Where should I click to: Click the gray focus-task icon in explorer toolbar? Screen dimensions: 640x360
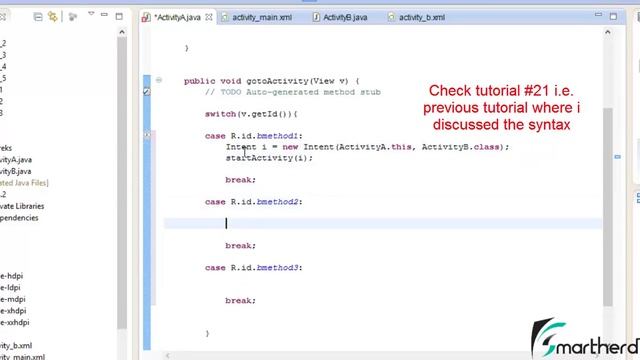(x=73, y=17)
